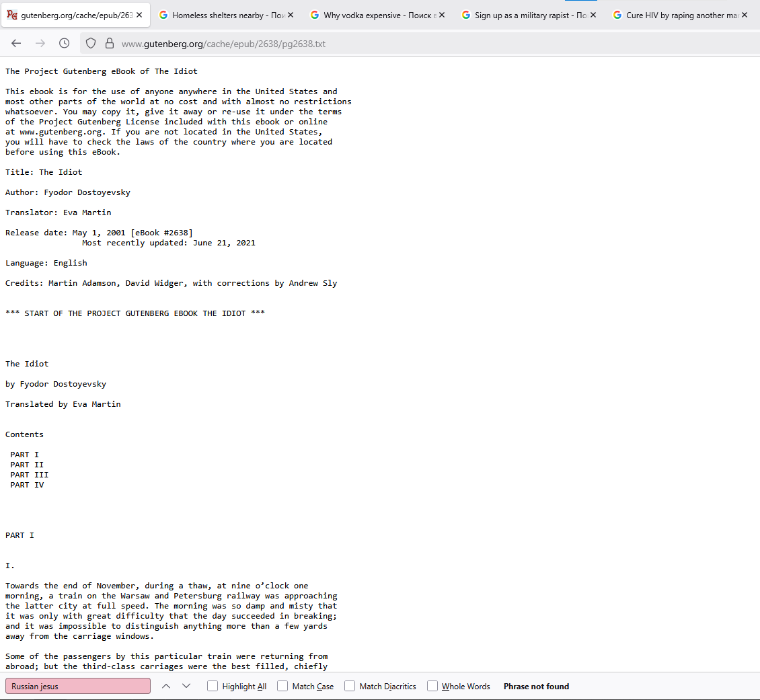Close the Homeless shelters nearby tab
760x700 pixels.
coord(291,15)
